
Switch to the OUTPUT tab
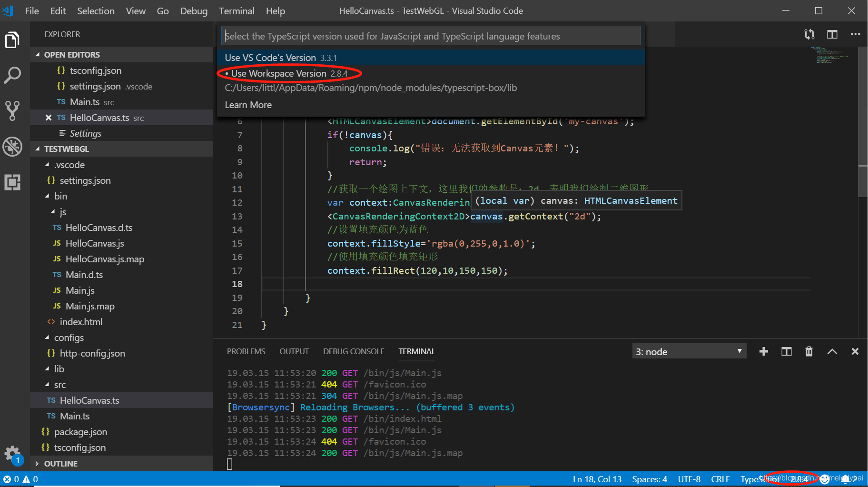(x=294, y=351)
